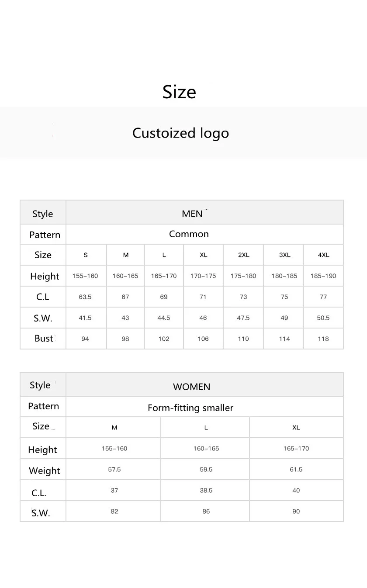Select men's size S header cell

[86, 255]
